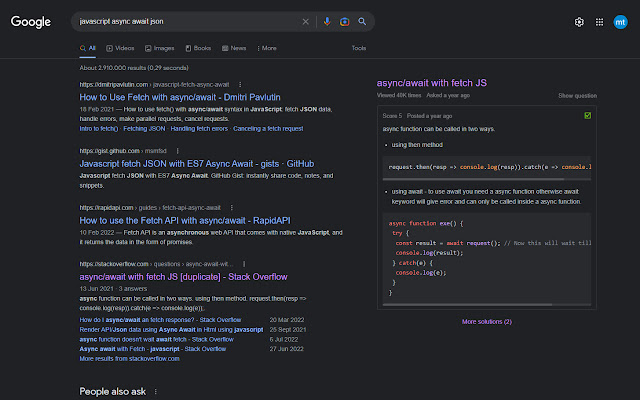Follow the 'Handling fetch errors' sitelink
Viewport: 640px width, 400px height.
pos(199,129)
